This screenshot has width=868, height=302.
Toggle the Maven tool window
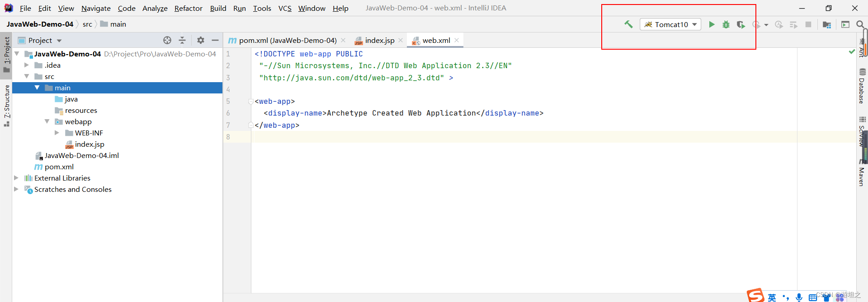click(862, 173)
